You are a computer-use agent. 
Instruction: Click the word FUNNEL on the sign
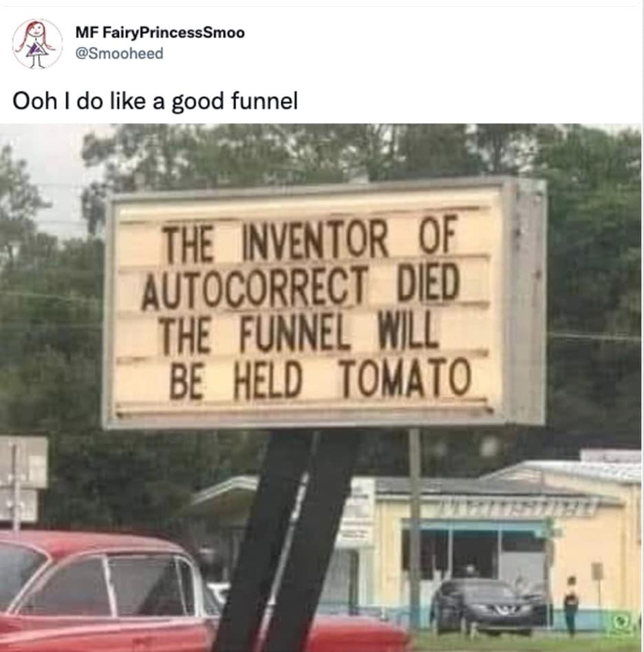[294, 333]
